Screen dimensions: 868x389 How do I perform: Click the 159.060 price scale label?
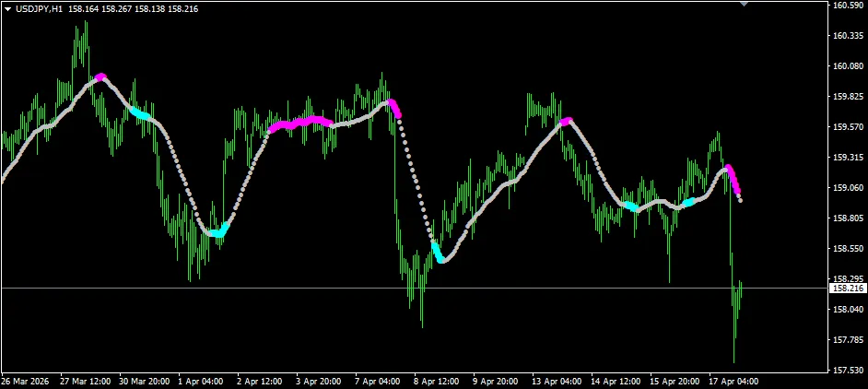point(848,187)
